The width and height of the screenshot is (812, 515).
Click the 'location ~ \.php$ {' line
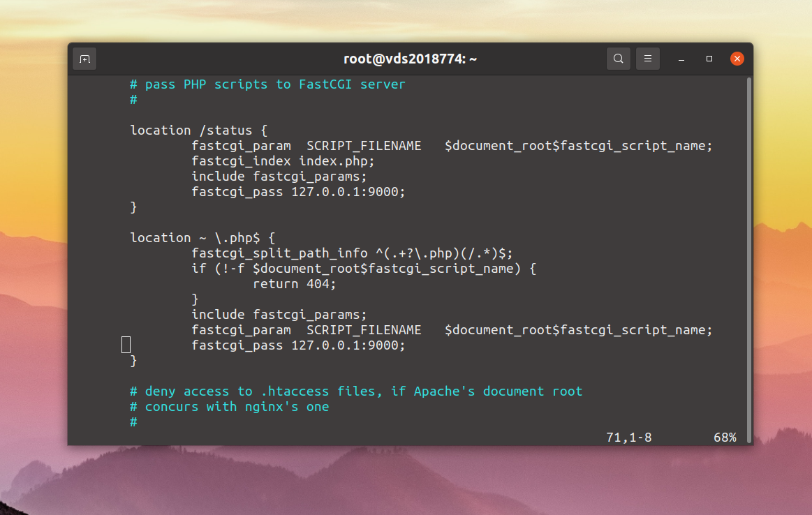[x=202, y=238]
